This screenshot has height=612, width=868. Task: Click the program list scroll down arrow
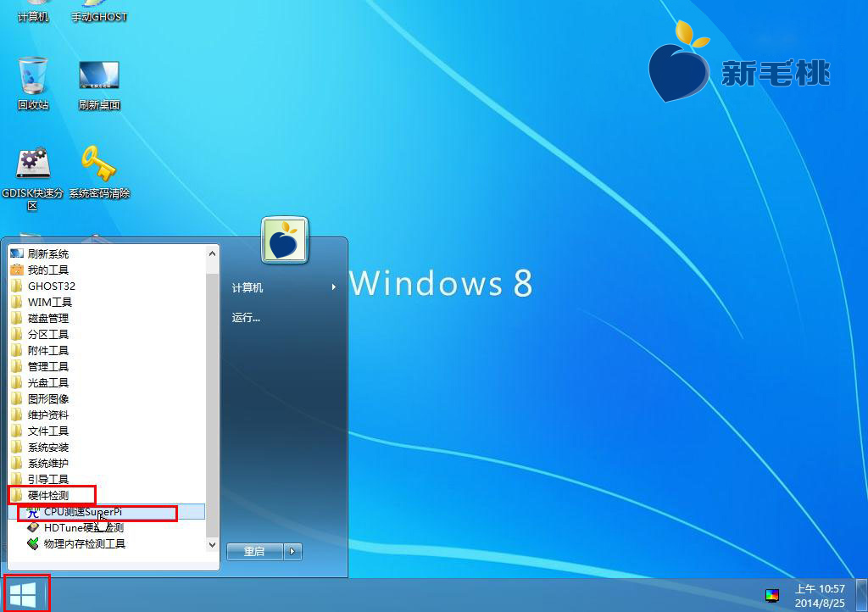[x=212, y=544]
